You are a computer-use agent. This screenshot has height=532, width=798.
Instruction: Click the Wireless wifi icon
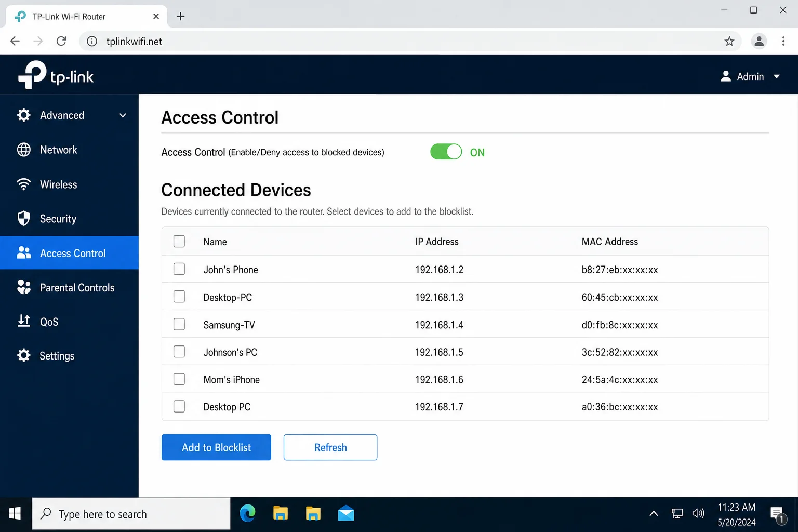24,184
